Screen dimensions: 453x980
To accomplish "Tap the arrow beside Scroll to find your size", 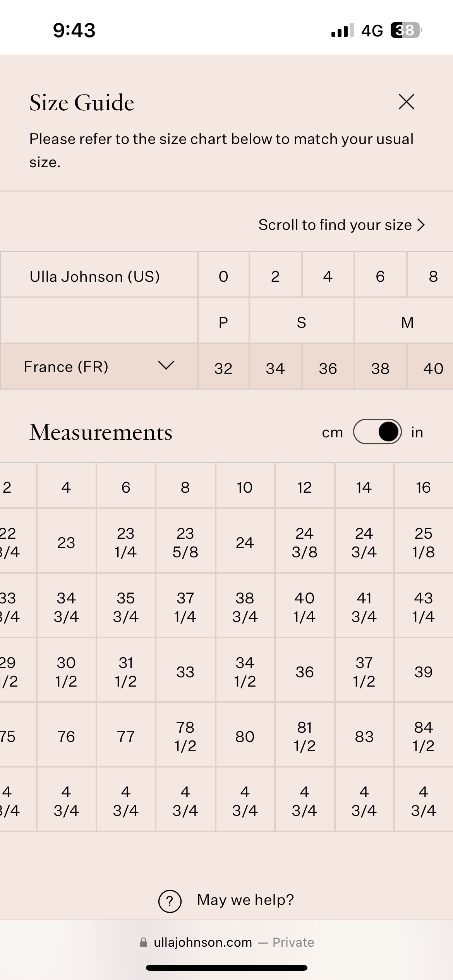I will point(421,225).
